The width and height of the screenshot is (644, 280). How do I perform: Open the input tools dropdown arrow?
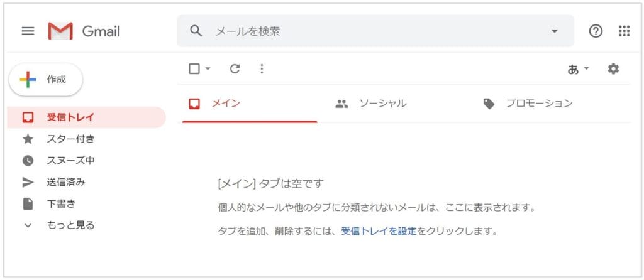pyautogui.click(x=586, y=68)
